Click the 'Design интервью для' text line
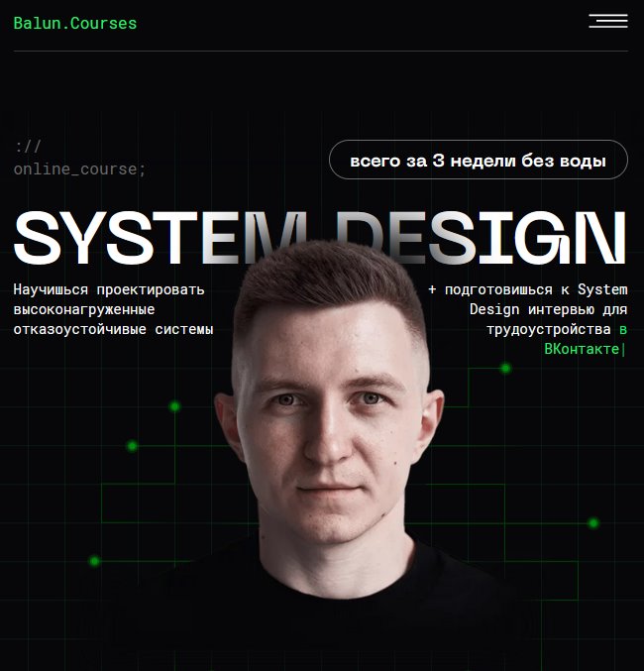 pos(547,309)
